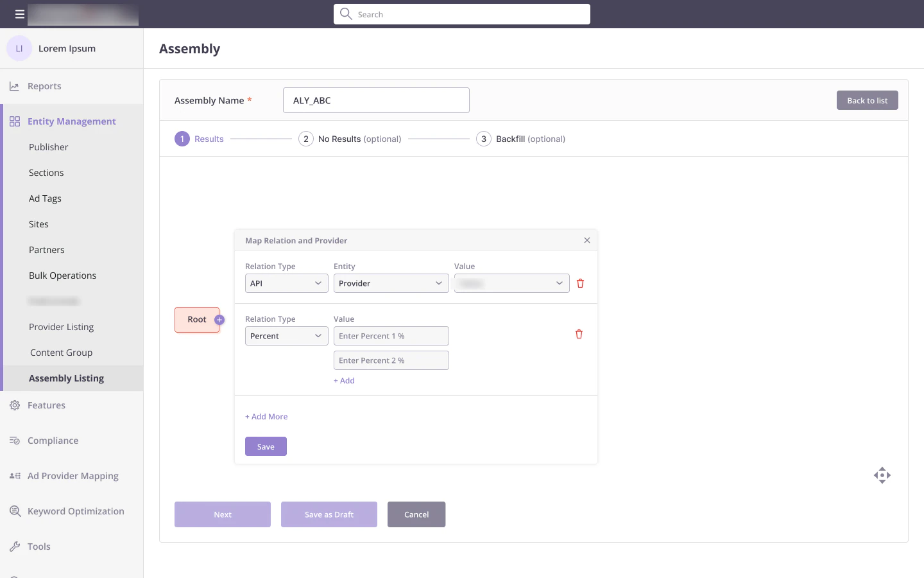Open the Provider Entity dropdown
Viewport: 924px width, 578px height.
pyautogui.click(x=391, y=283)
